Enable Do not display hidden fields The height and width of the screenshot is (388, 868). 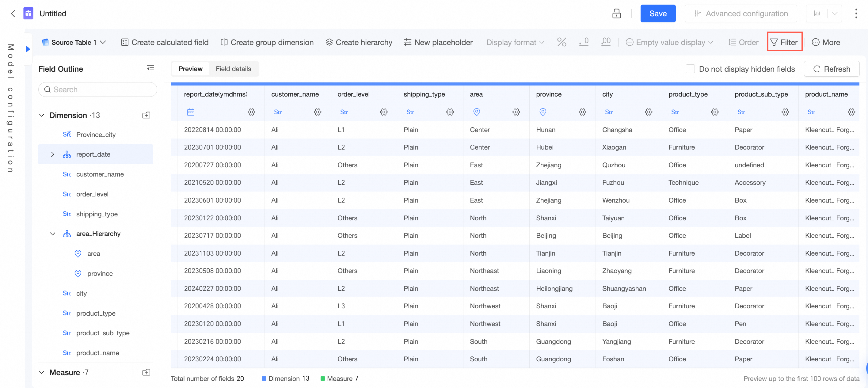[x=690, y=69]
